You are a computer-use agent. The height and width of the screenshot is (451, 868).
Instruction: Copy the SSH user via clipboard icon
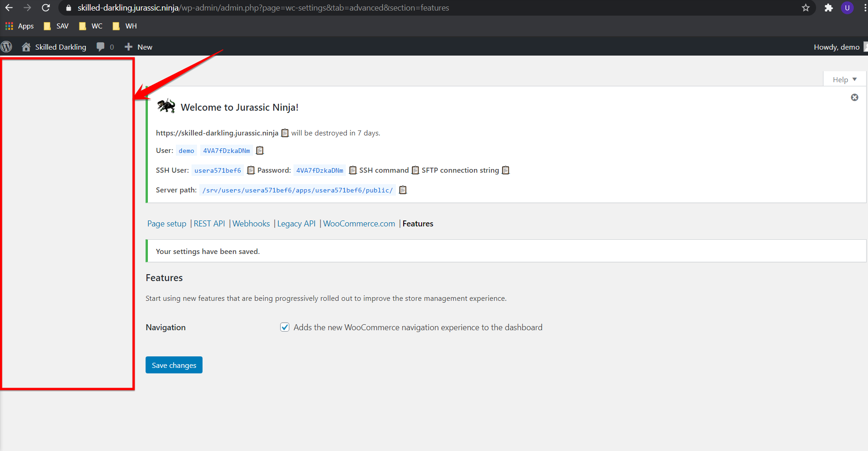point(251,170)
